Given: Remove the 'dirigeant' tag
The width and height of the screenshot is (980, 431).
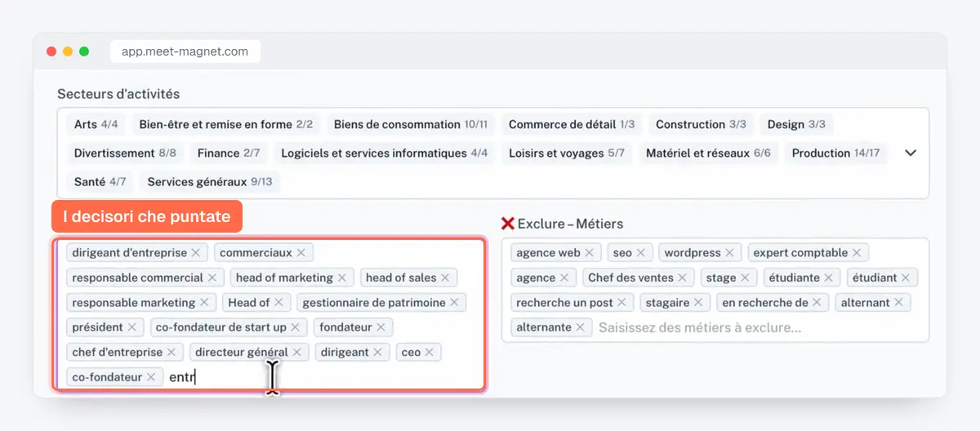Looking at the screenshot, I should click(x=377, y=353).
